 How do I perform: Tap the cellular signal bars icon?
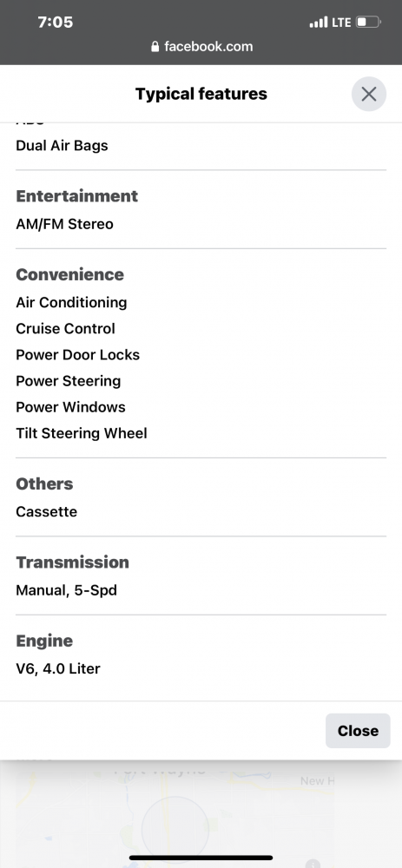(319, 23)
